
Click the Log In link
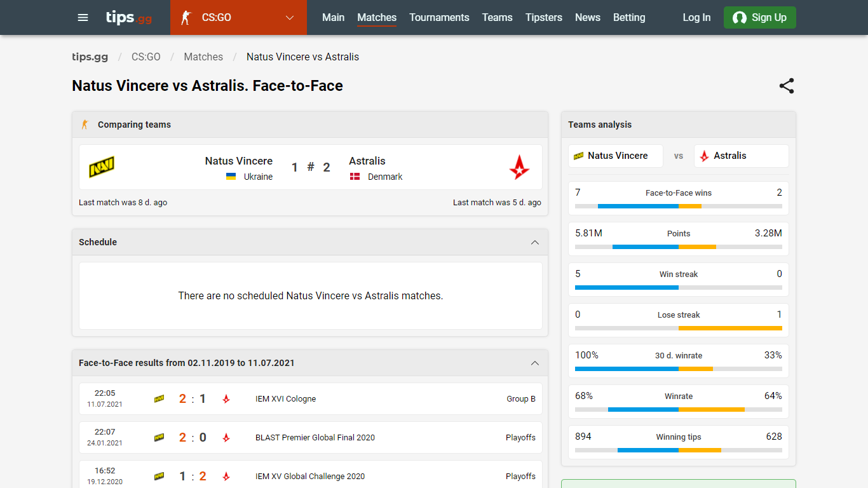[x=696, y=18]
